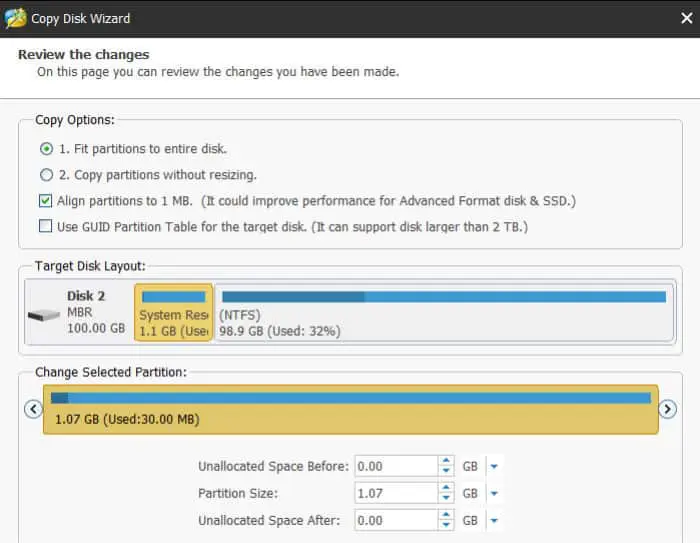Select the 98.9 GB NTFS partition
The width and height of the screenshot is (700, 543).
(443, 313)
